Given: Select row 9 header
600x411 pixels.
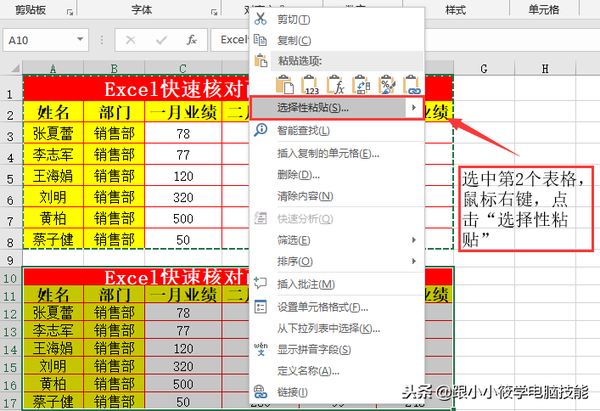Looking at the screenshot, I should (x=10, y=260).
